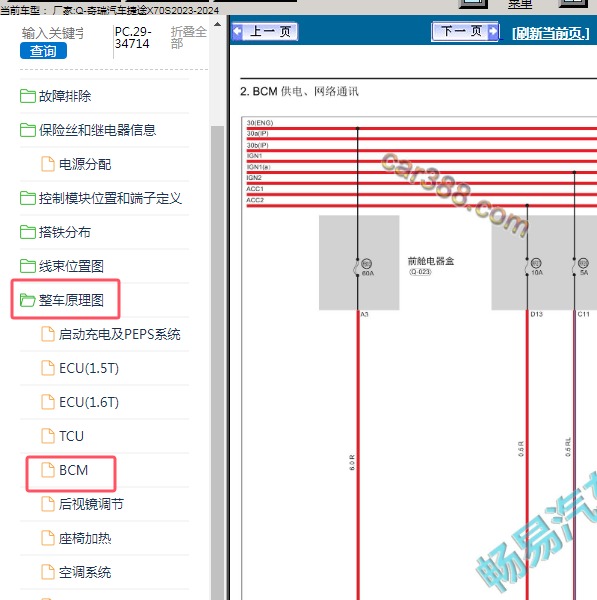Expand the 线束位置图 folder

62,266
